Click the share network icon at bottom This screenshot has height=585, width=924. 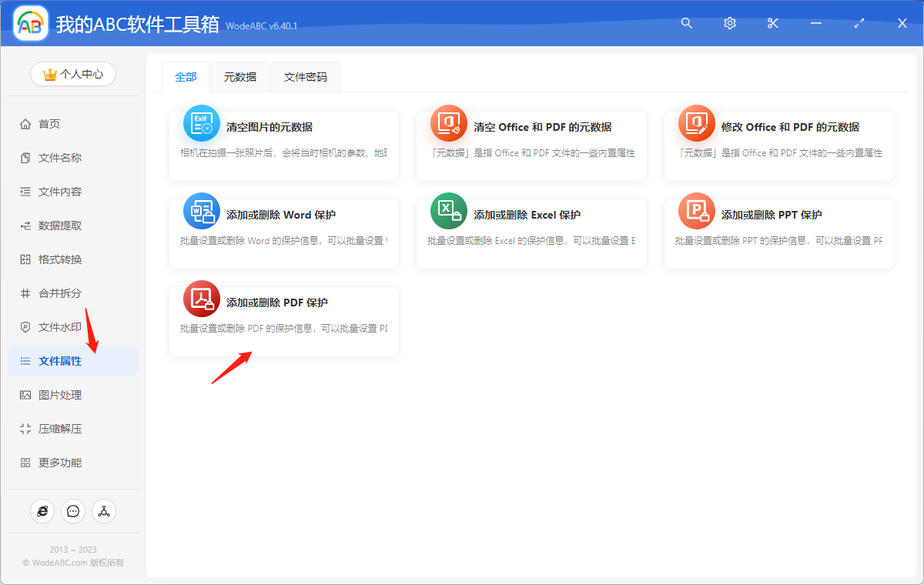point(104,511)
